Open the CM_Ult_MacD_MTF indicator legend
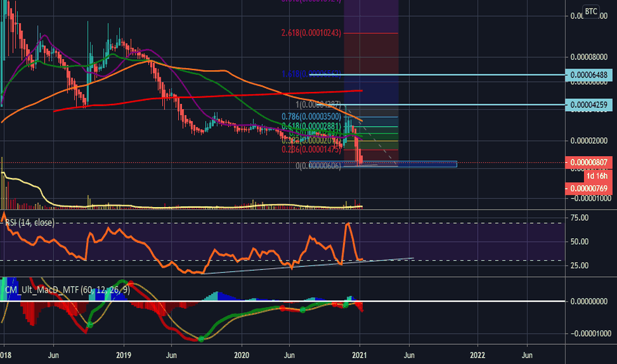617x364 pixels. 67,291
